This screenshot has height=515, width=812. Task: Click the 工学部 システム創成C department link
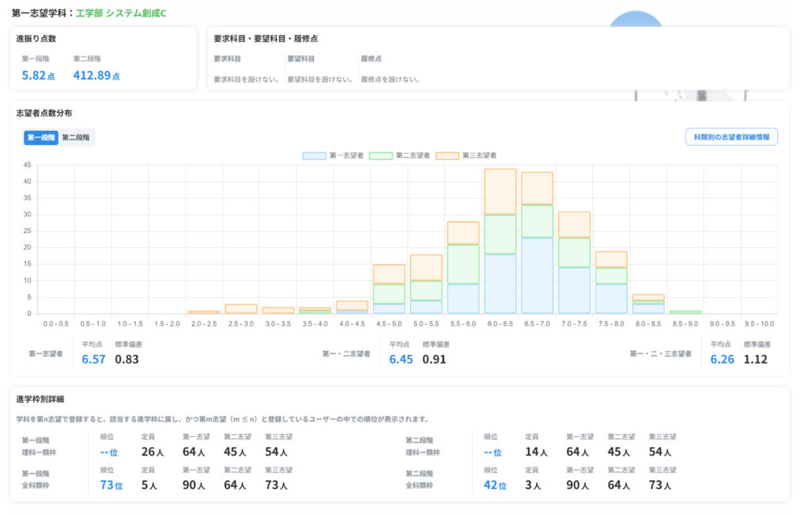click(121, 13)
